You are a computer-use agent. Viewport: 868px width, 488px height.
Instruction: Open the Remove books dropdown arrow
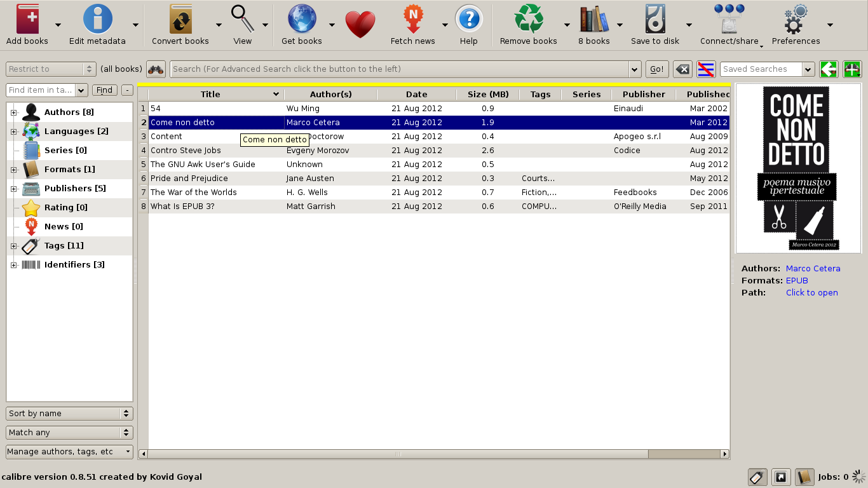tap(567, 25)
